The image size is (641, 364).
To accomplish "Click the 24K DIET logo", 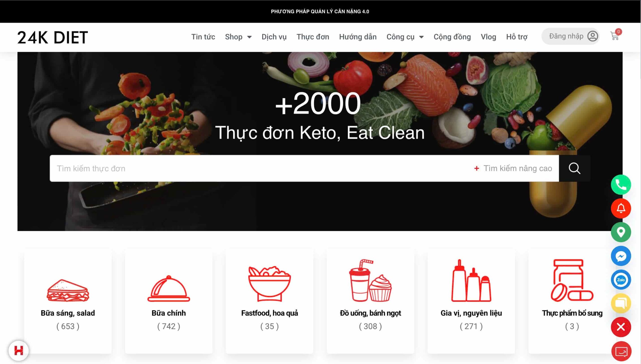I will click(x=53, y=38).
